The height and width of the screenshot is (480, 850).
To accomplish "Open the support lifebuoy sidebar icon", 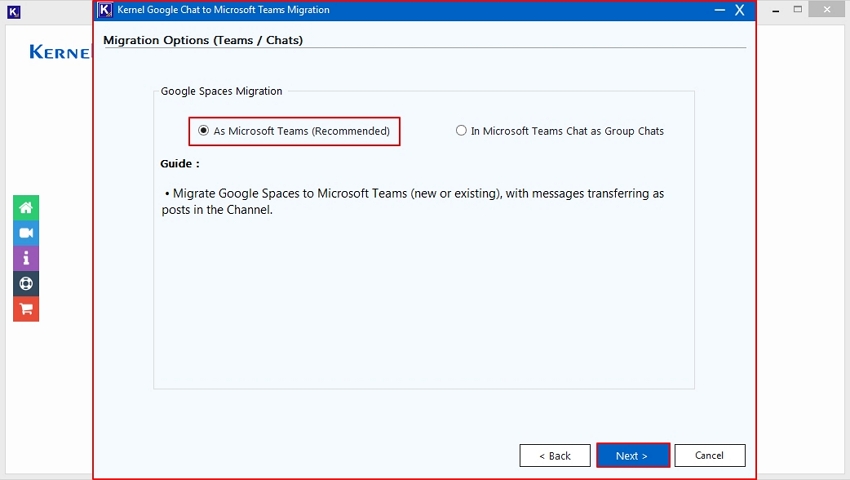I will click(x=26, y=284).
